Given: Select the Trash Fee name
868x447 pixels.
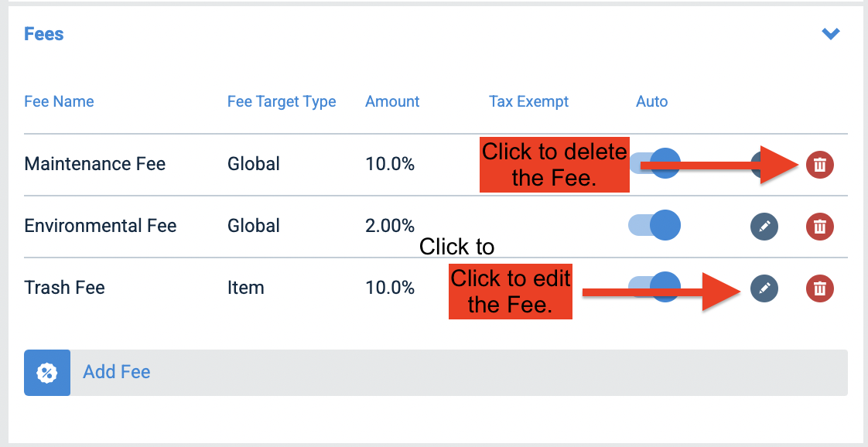Looking at the screenshot, I should point(64,288).
